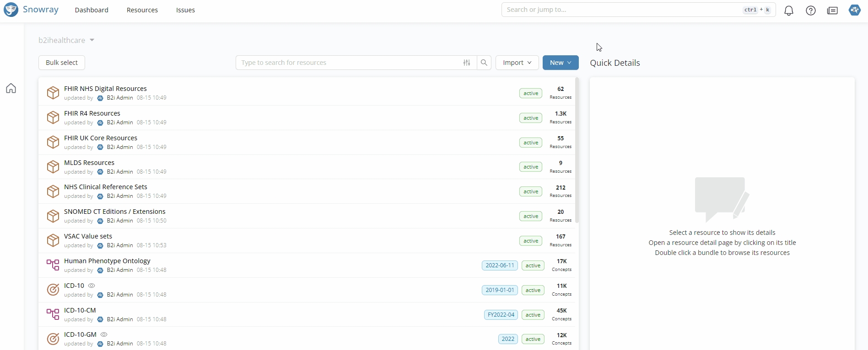Enable Bulk select mode
The width and height of the screenshot is (868, 350).
(x=62, y=63)
